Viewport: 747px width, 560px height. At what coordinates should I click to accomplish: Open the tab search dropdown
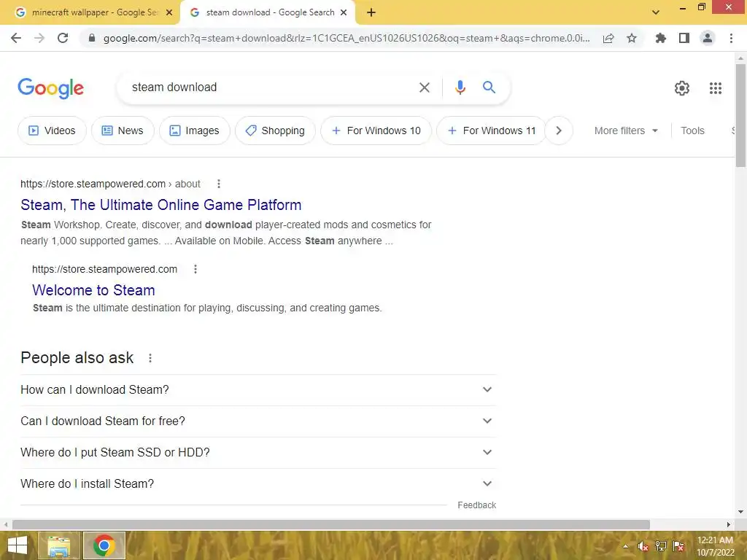656,13
